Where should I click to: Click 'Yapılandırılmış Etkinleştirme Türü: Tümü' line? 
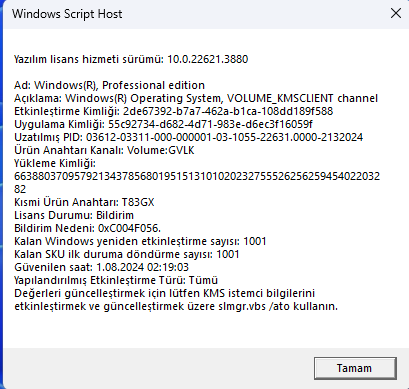tap(116, 280)
